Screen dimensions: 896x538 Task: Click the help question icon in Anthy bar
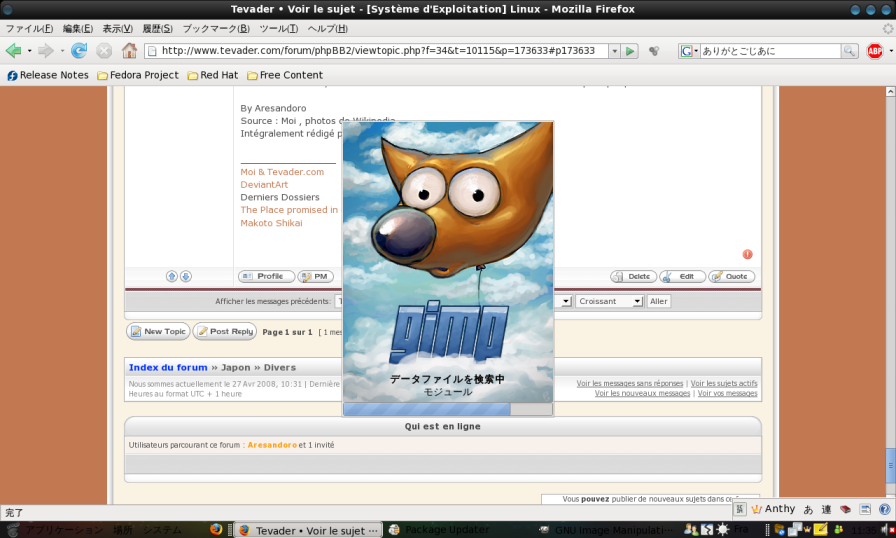pyautogui.click(x=885, y=509)
